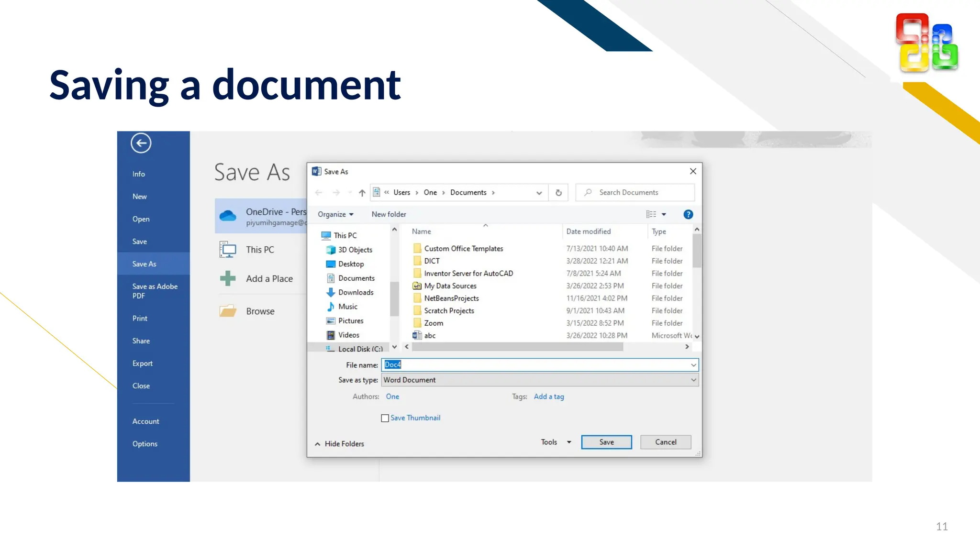Click the Up one level arrow in the dialog
This screenshot has width=980, height=551.
point(362,193)
